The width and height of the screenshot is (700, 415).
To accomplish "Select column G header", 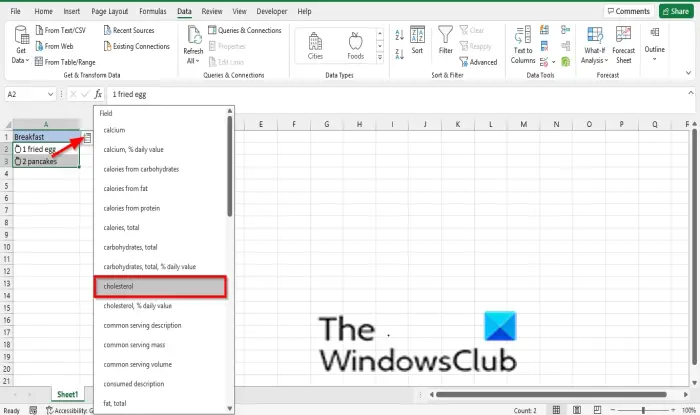I will pos(327,124).
